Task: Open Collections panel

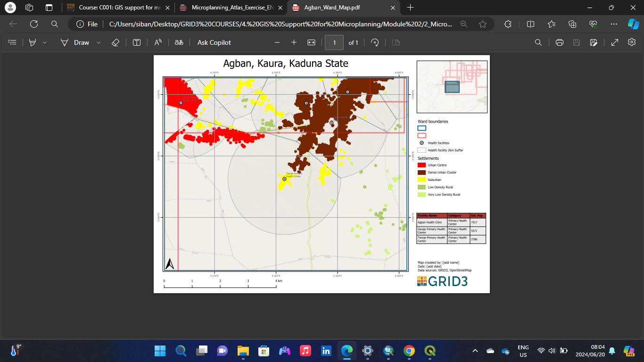Action: (572, 24)
